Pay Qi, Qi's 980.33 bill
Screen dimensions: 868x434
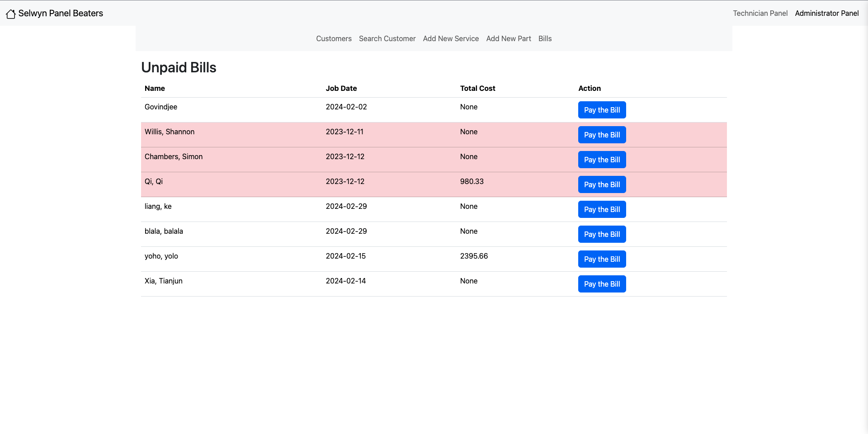[602, 184]
